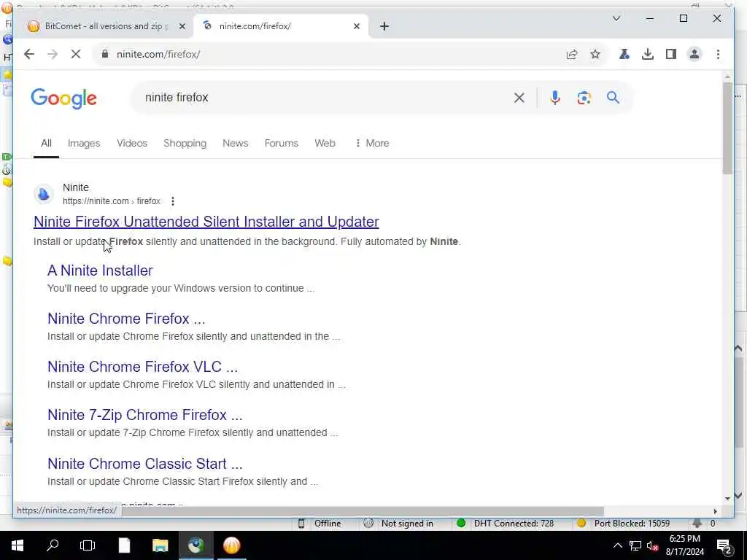The height and width of the screenshot is (560, 747).
Task: Open the result options three dots
Action: pos(173,201)
